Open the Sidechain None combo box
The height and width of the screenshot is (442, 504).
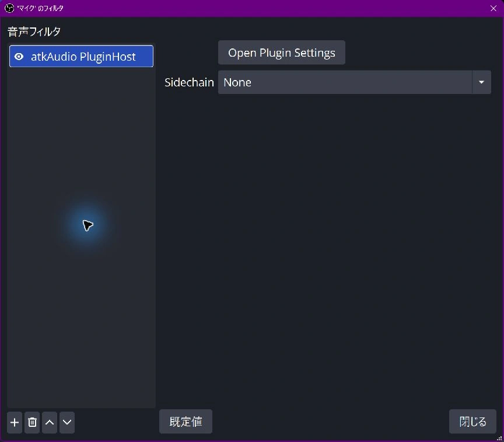pos(355,82)
